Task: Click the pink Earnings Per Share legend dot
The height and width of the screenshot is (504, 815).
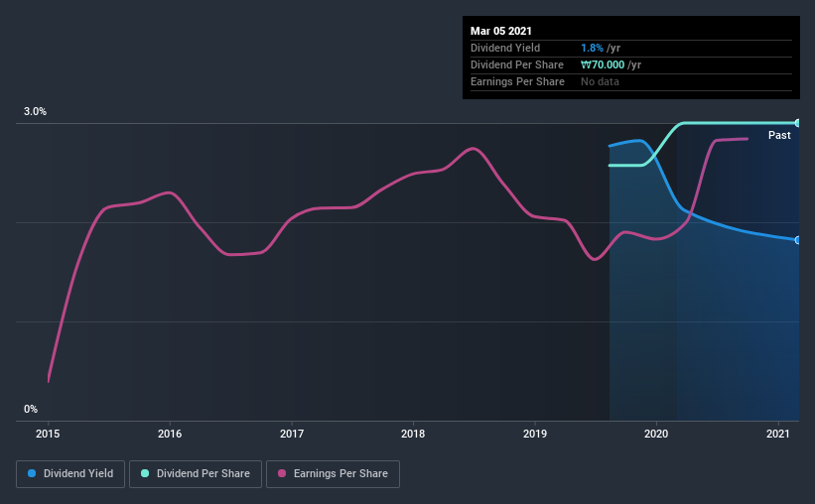Action: tap(282, 473)
